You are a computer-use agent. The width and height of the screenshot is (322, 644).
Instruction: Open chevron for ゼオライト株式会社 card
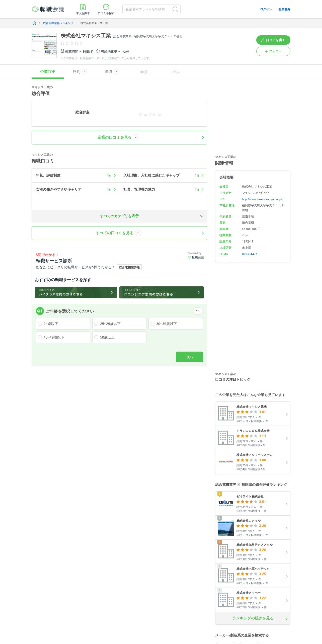click(x=287, y=504)
